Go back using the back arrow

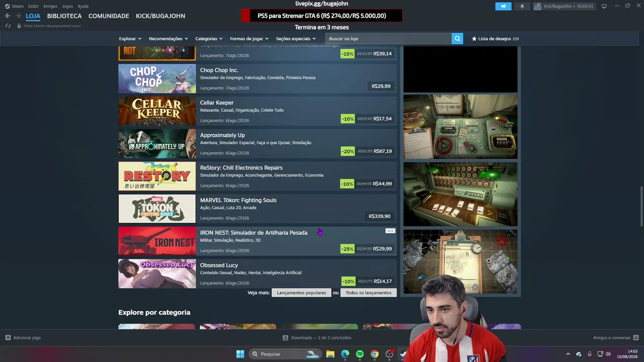pyautogui.click(x=8, y=16)
